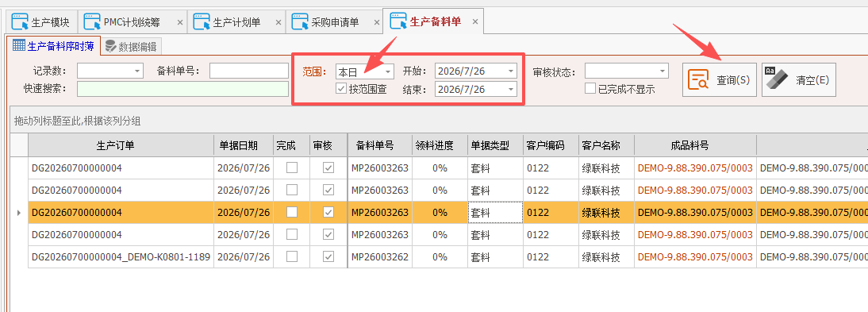Focus the 快速搜索 input field
Image resolution: width=868 pixels, height=312 pixels.
click(x=182, y=89)
